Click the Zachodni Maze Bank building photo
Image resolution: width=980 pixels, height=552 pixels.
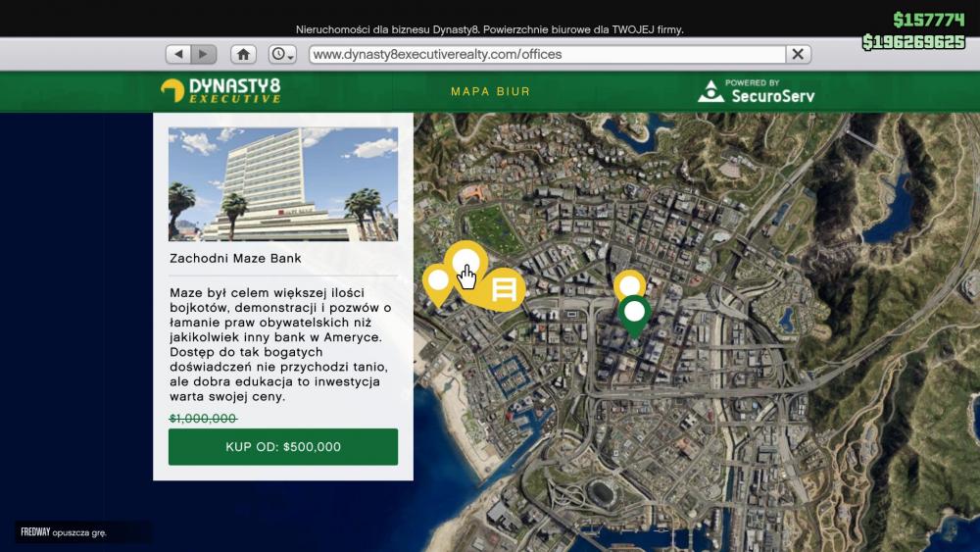tap(283, 184)
